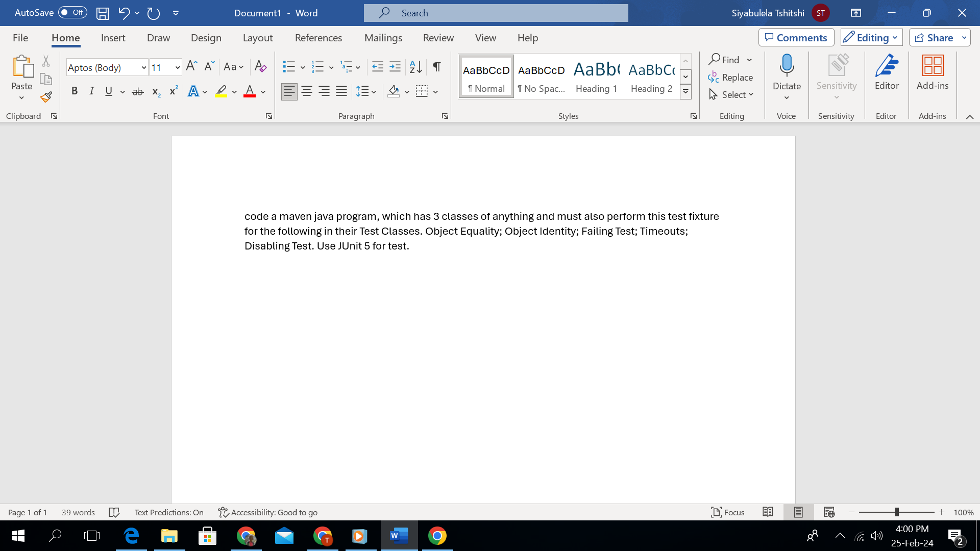This screenshot has height=551, width=980.
Task: Open the Comments pane
Action: point(796,38)
